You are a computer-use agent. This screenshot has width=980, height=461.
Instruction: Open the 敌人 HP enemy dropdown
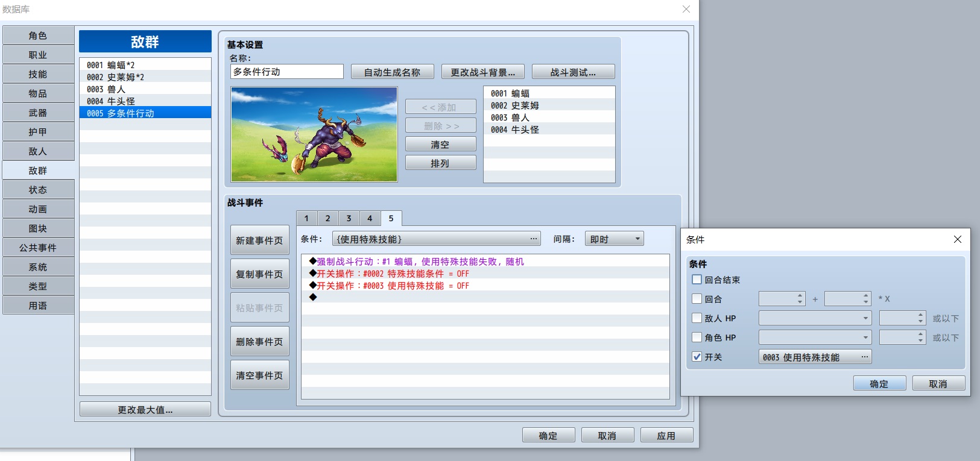click(815, 318)
